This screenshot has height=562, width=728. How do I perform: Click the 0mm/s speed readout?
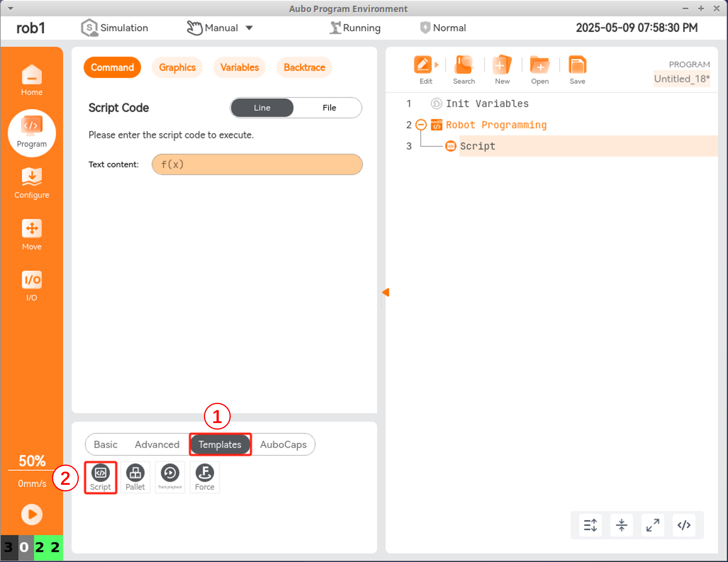click(32, 483)
